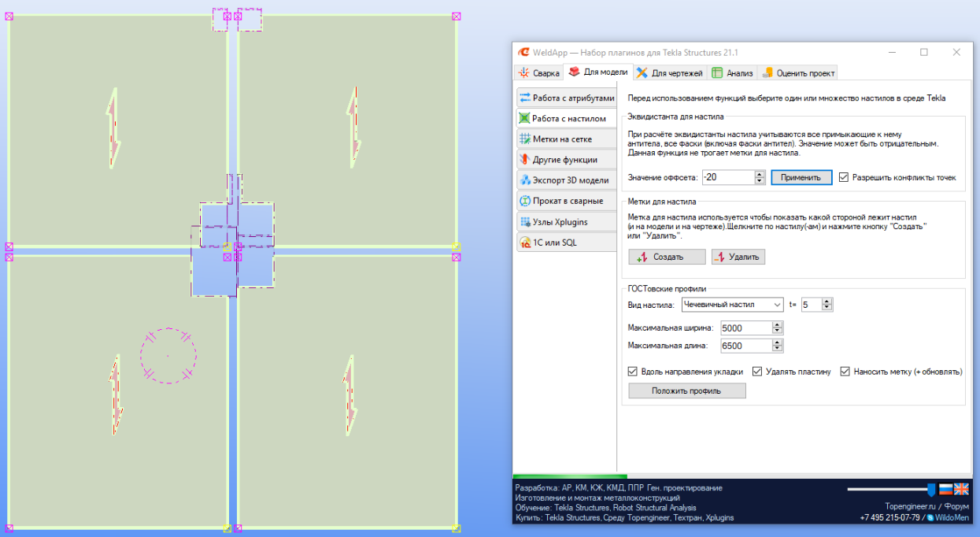
Task: Switch language with the UK flag icon
Action: 962,489
